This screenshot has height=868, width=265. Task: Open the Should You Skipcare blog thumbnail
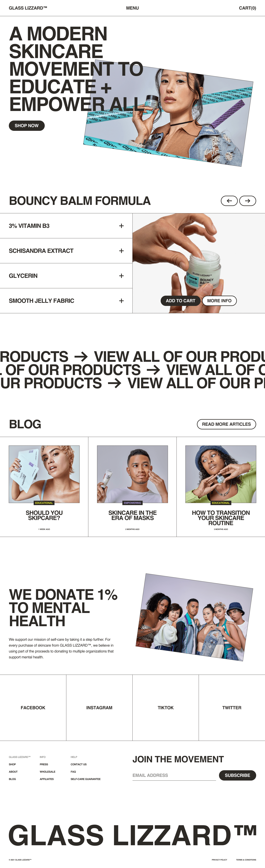(44, 474)
